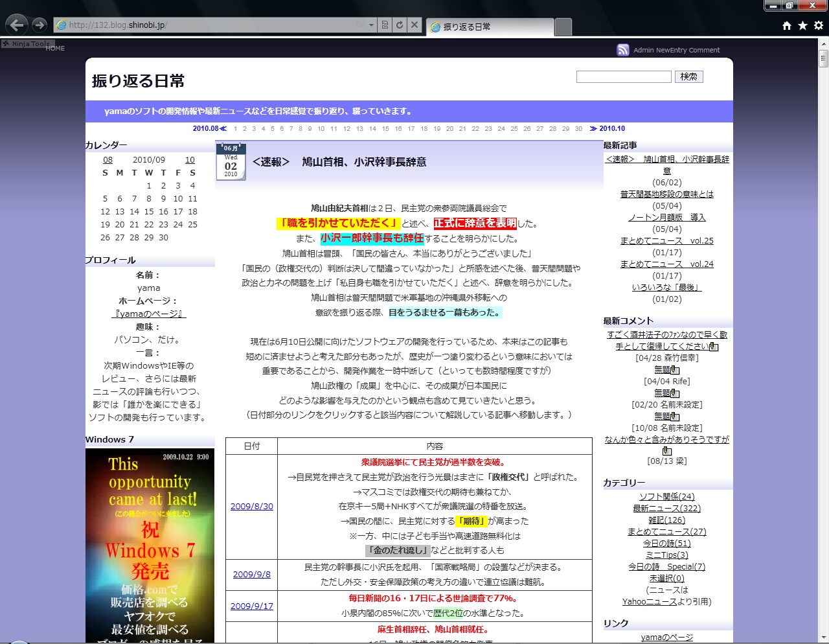Click the magnifier search icon in address bar
The width and height of the screenshot is (829, 644).
pos(359,25)
